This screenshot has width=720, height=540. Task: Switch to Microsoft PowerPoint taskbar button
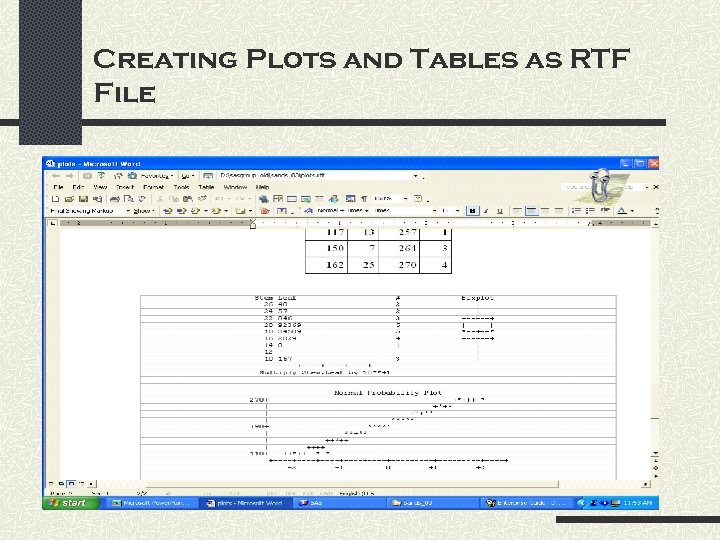[152, 503]
